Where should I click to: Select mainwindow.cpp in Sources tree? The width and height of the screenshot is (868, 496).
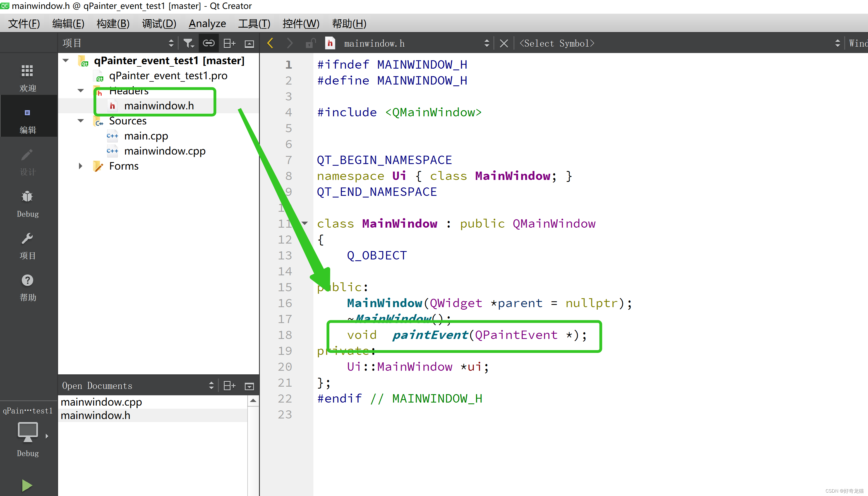coord(165,151)
